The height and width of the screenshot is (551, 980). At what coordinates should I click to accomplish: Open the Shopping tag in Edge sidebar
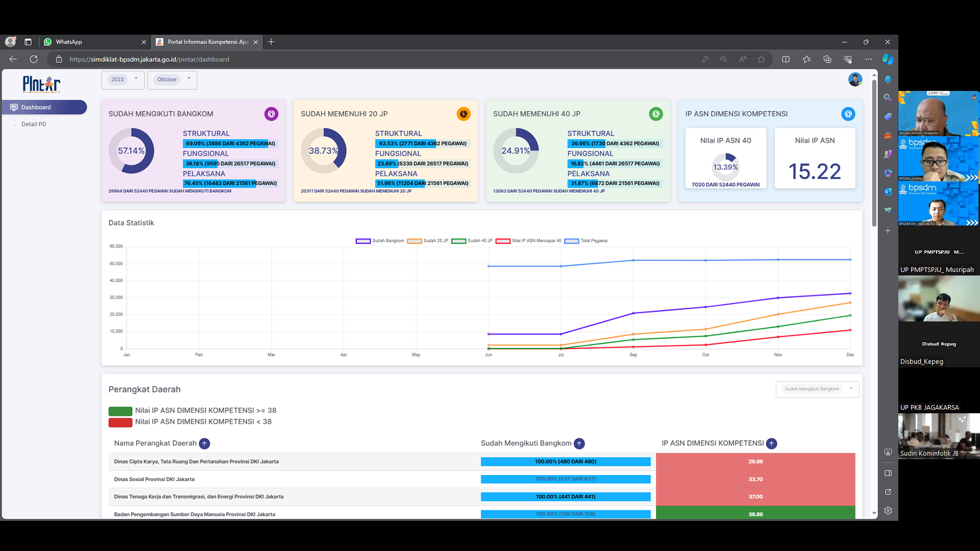pyautogui.click(x=888, y=117)
